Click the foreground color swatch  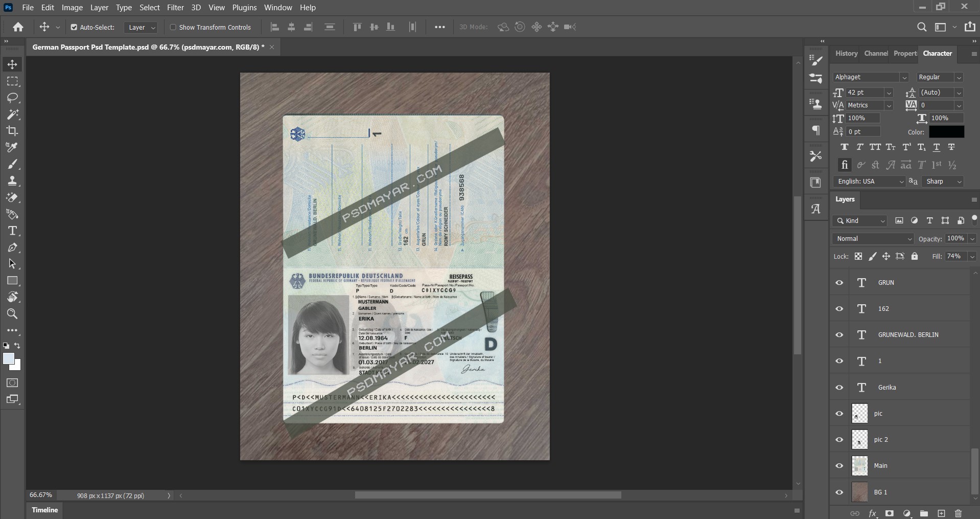[x=9, y=358]
